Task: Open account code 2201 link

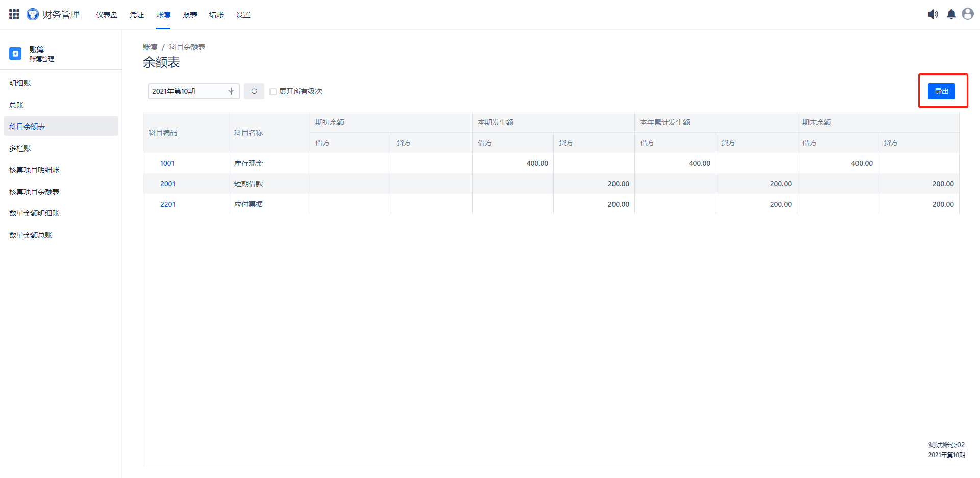Action: pos(167,204)
